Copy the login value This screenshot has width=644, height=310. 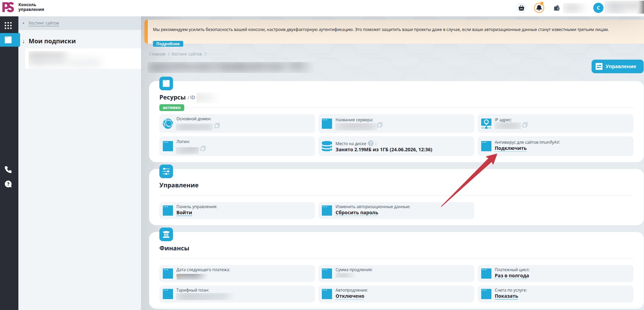coord(203,149)
